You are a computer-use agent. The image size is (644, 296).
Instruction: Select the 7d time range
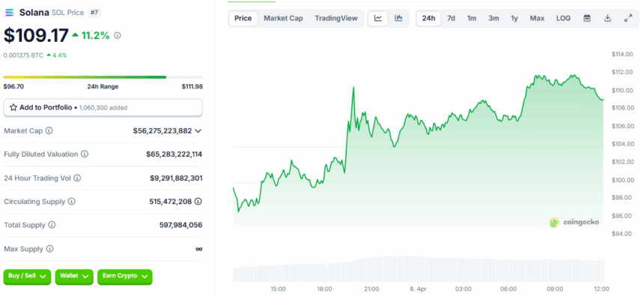coord(451,18)
